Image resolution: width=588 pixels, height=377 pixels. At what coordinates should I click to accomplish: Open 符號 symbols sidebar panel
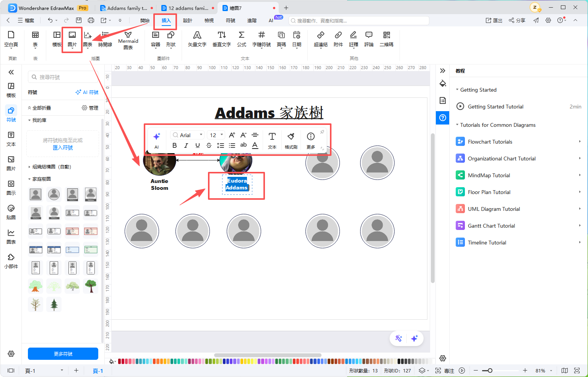[x=11, y=114]
